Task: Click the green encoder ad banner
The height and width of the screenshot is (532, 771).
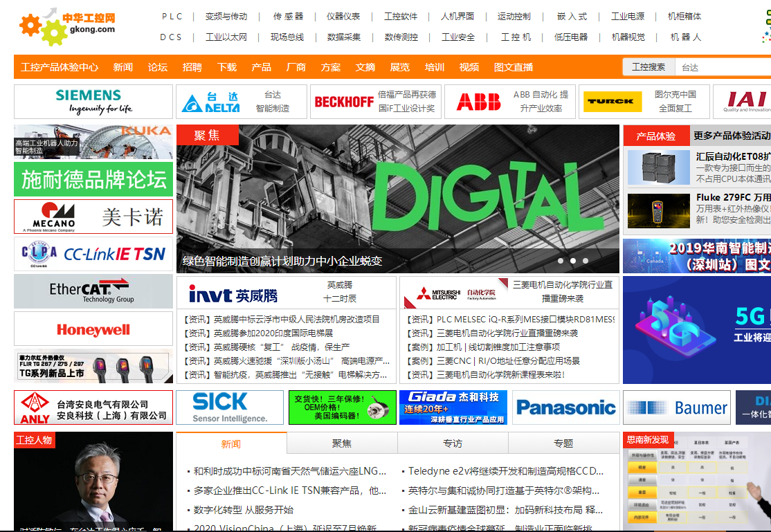Action: coord(342,407)
